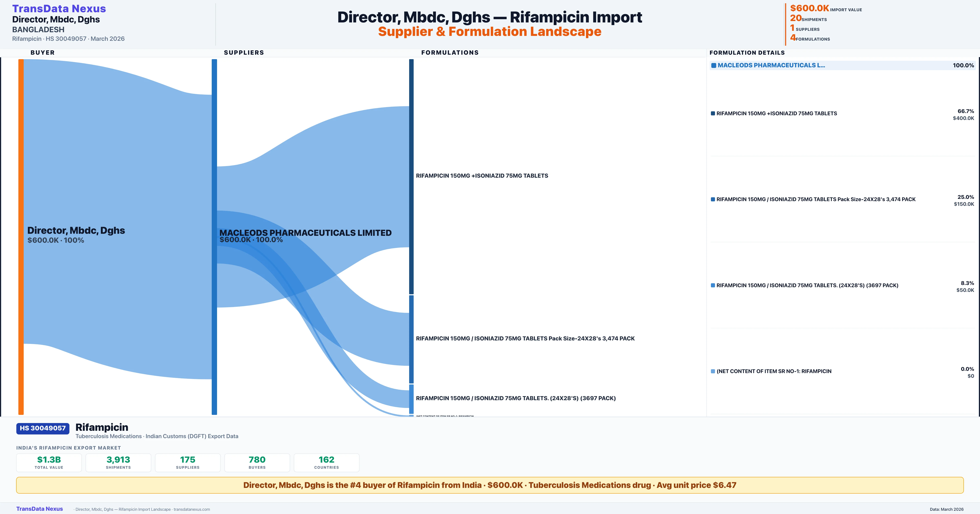This screenshot has height=514, width=980.
Task: Click the 780 Buyers stat card
Action: coord(257,462)
